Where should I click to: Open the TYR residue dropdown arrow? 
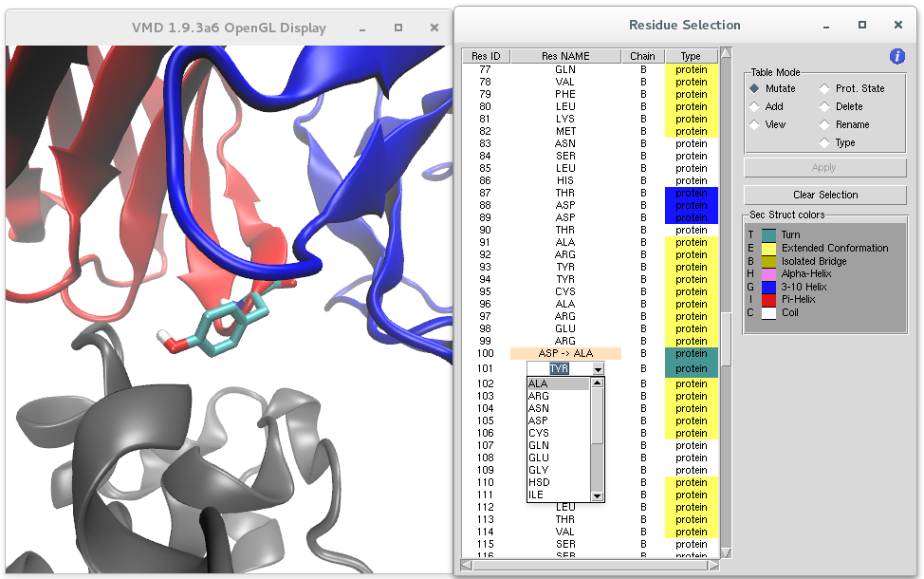pyautogui.click(x=598, y=368)
